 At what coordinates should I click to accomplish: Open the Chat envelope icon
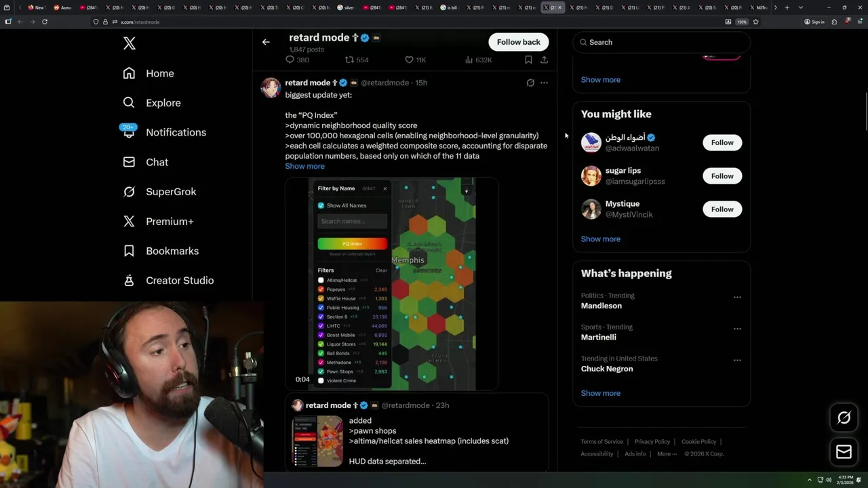[x=129, y=162]
